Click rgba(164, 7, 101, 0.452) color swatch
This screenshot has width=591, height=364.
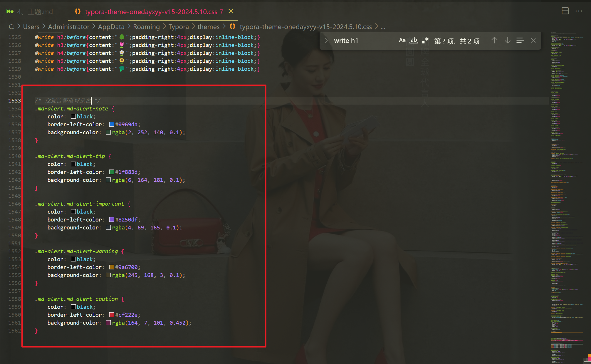click(x=108, y=323)
